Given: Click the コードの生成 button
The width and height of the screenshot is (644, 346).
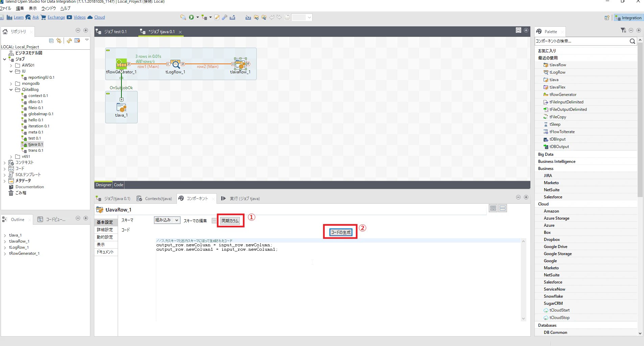Looking at the screenshot, I should [x=341, y=232].
